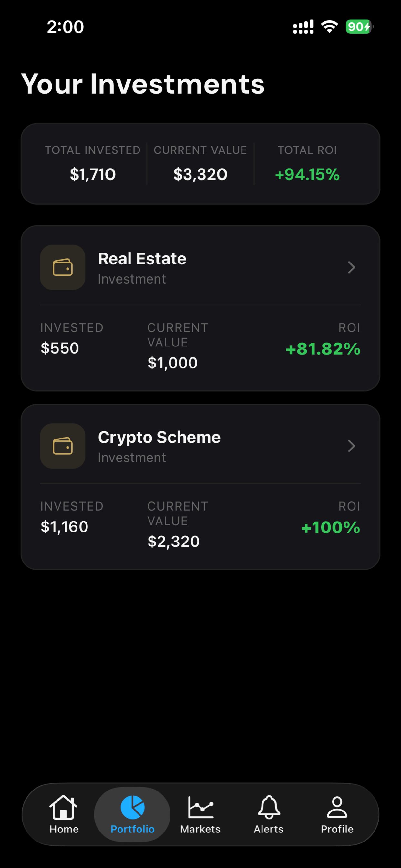Image resolution: width=401 pixels, height=868 pixels.
Task: Tap the Wi-Fi status icon
Action: click(x=330, y=26)
